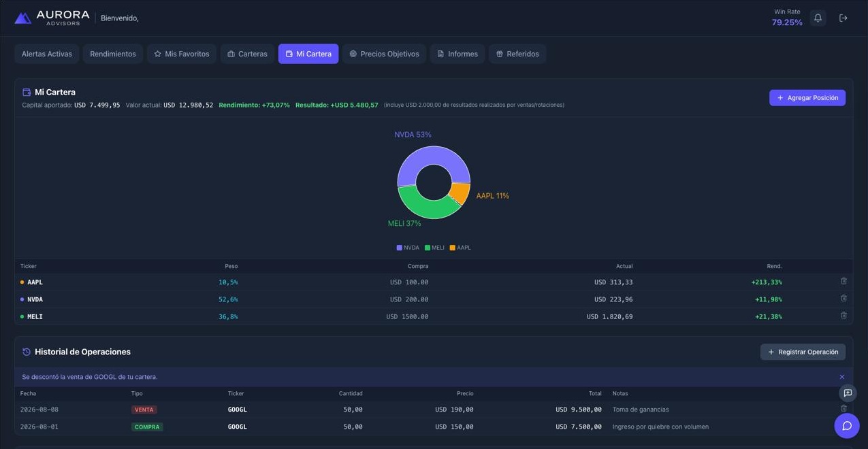Select the NVDA ticker row
Screen dimensions: 868x449
pos(434,299)
